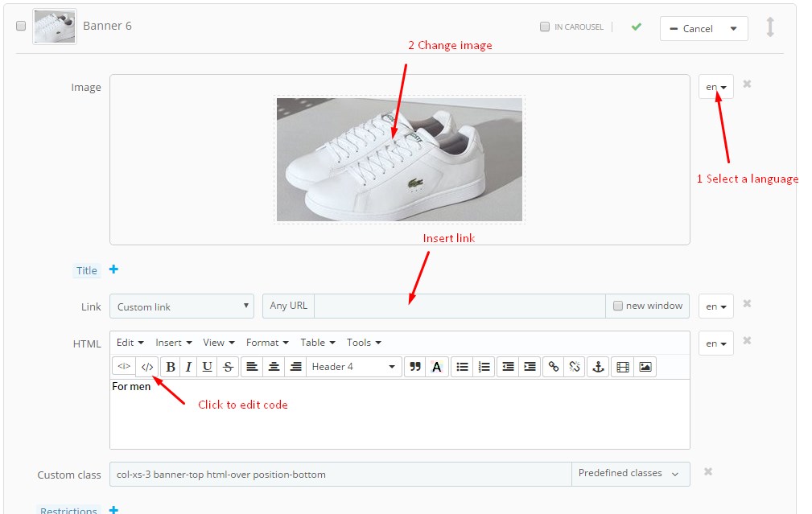The image size is (812, 514).
Task: Click the green checkmark status icon
Action: tap(637, 27)
